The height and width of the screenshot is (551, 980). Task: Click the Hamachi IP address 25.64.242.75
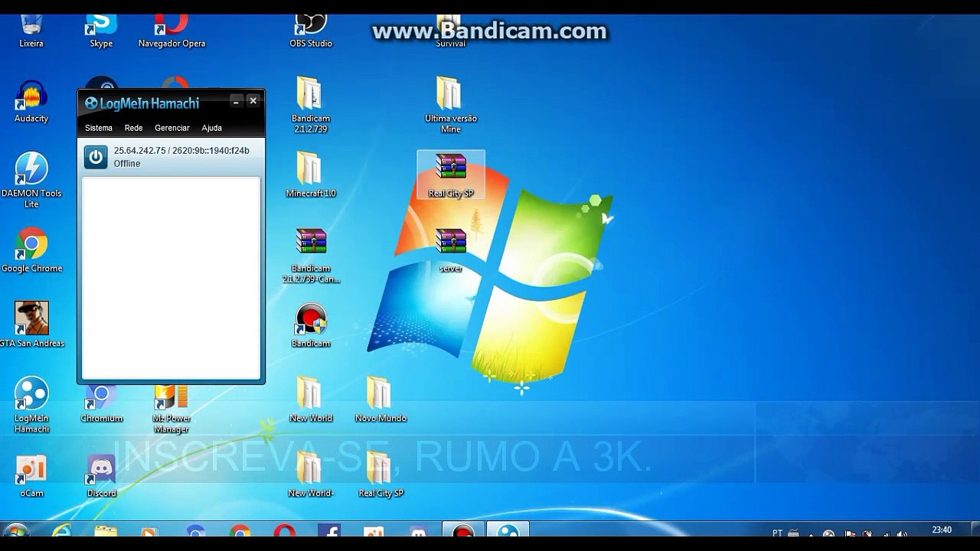click(140, 151)
